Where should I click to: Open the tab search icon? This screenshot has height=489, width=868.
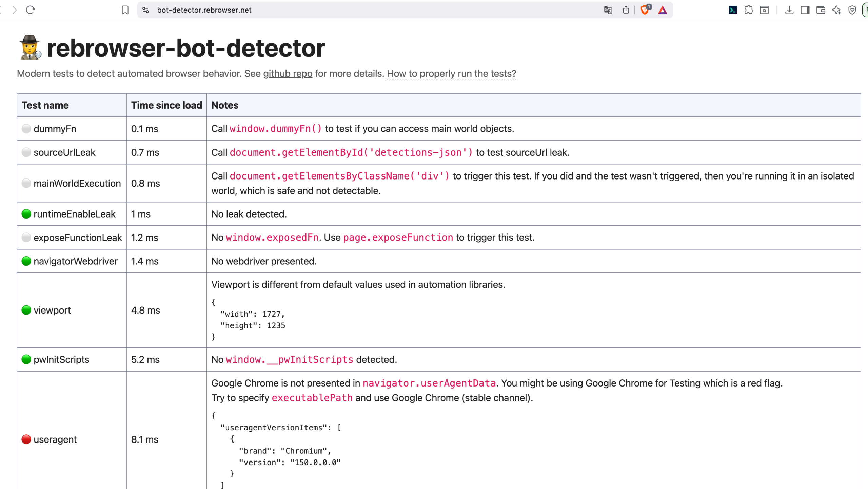764,10
